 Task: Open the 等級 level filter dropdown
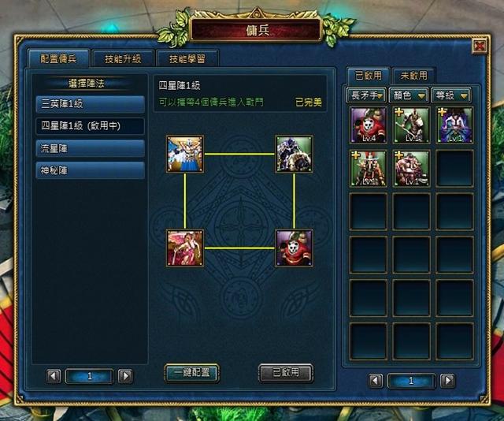click(451, 95)
